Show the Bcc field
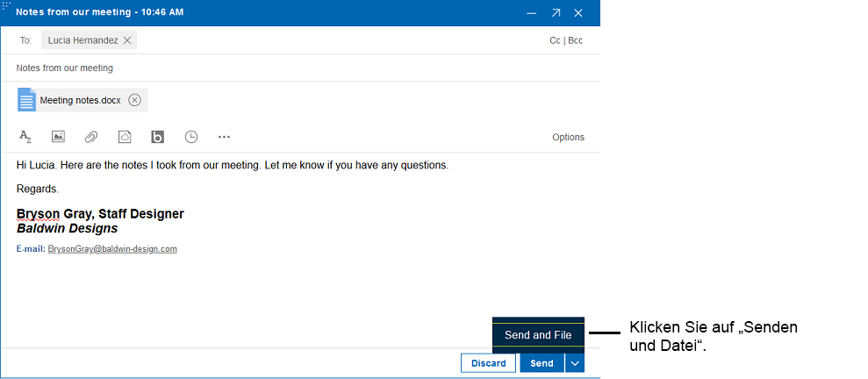 tap(575, 40)
